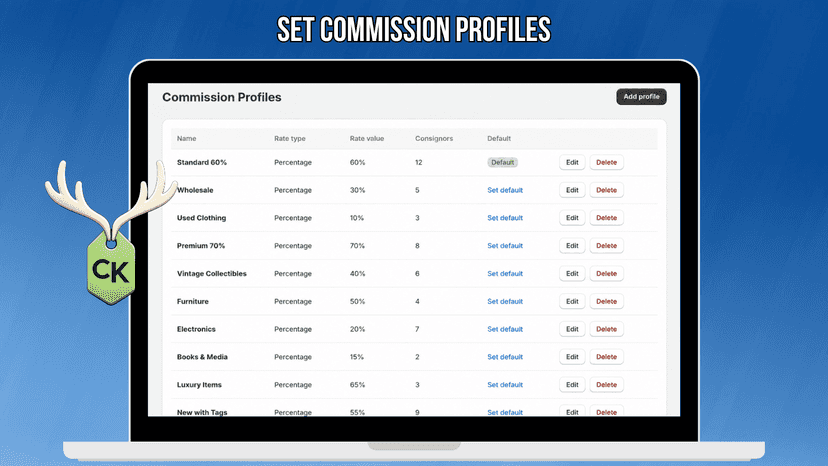Set Used Clothing as default

(505, 218)
